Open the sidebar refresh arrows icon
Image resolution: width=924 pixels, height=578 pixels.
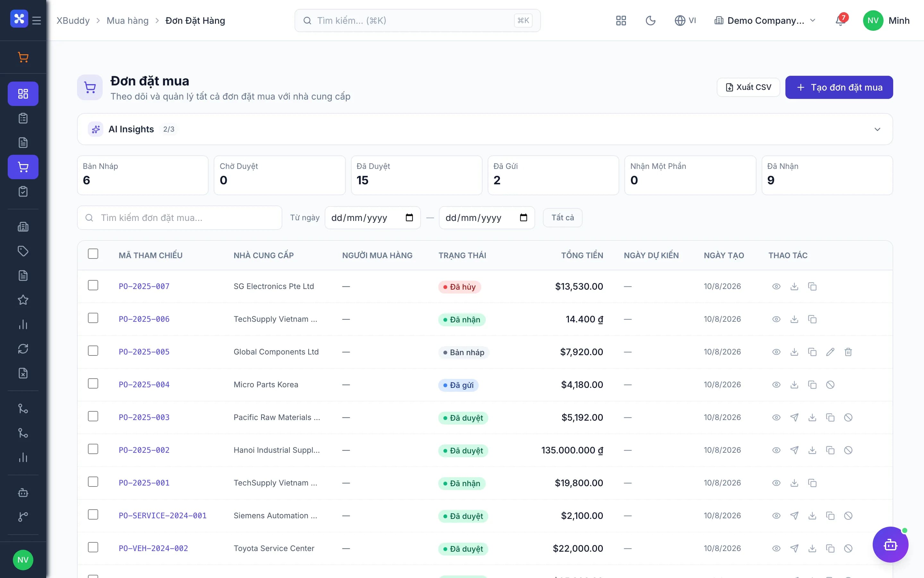click(23, 349)
